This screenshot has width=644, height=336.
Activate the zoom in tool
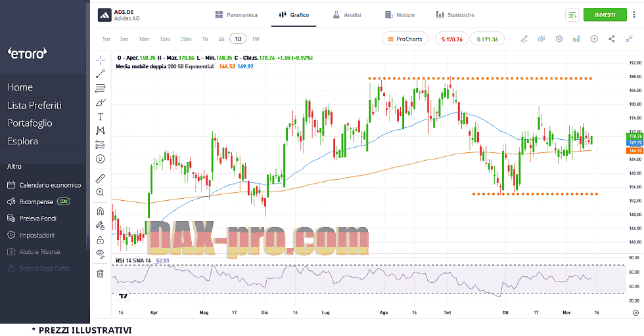[100, 192]
